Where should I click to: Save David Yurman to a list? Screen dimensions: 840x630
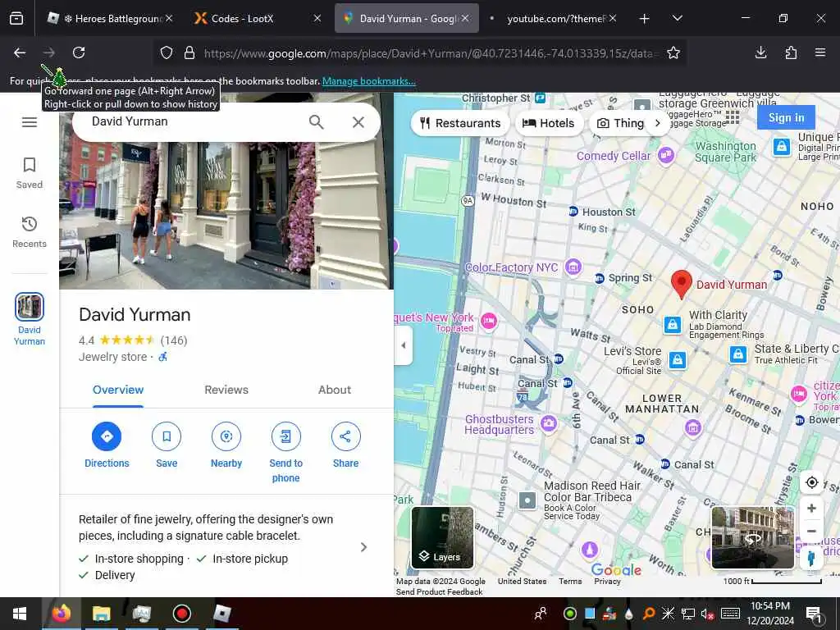(167, 445)
